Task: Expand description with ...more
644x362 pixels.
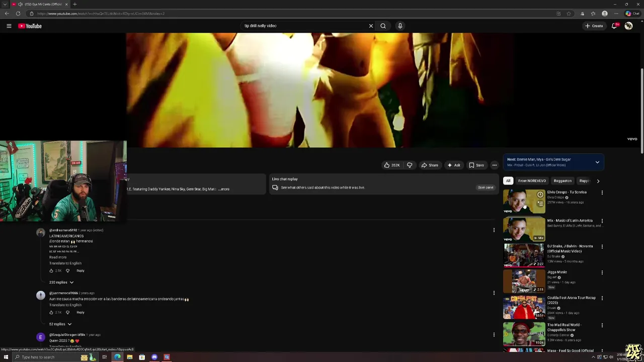Action: click(x=224, y=189)
